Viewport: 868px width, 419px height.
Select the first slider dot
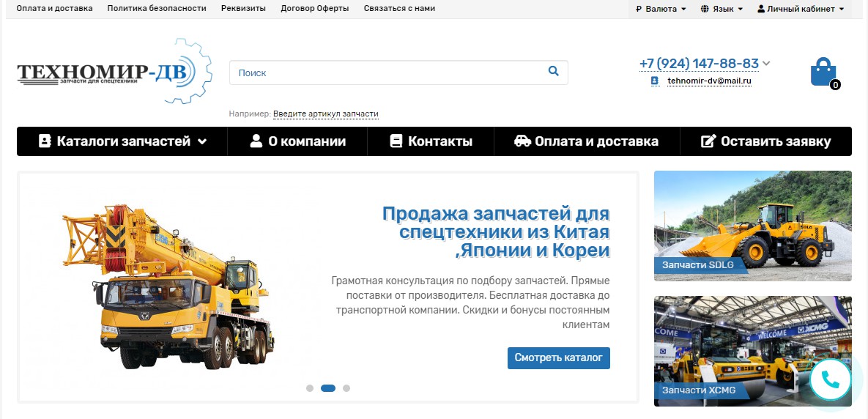point(310,388)
